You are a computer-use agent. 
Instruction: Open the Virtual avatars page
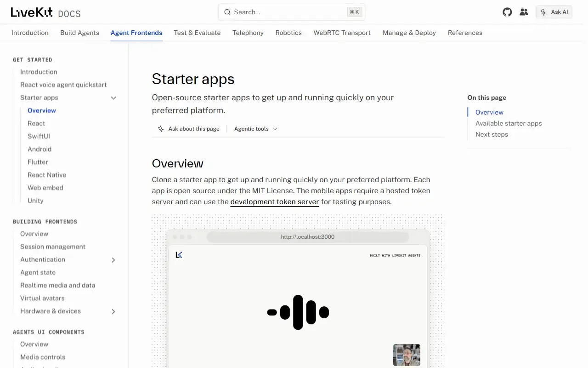[42, 298]
